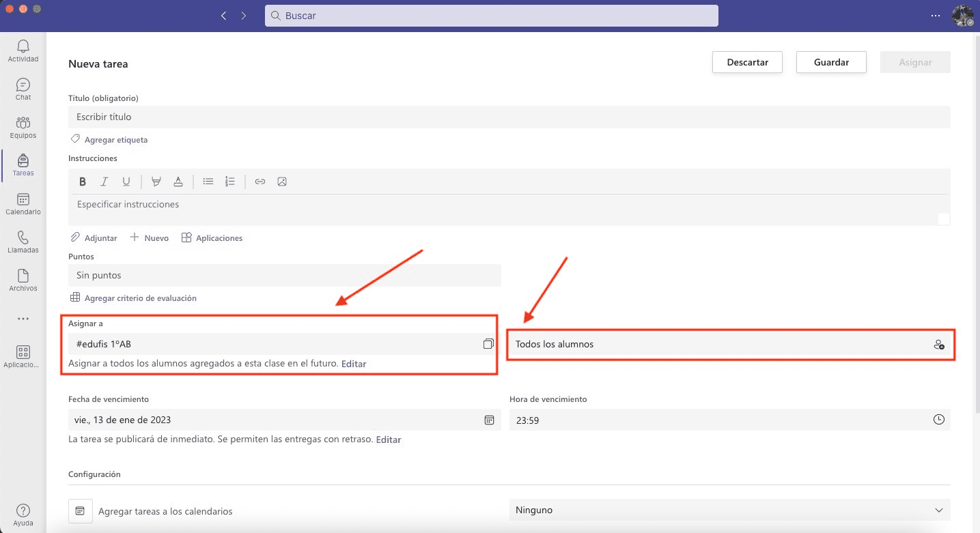This screenshot has width=980, height=533.
Task: Click into the Escribir título field
Action: (509, 117)
